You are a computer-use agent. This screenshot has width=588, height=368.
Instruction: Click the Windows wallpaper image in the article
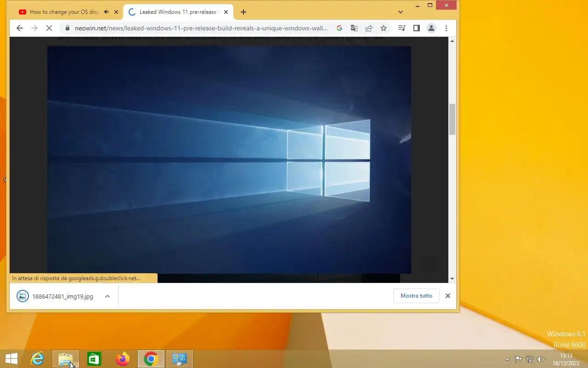pos(229,160)
